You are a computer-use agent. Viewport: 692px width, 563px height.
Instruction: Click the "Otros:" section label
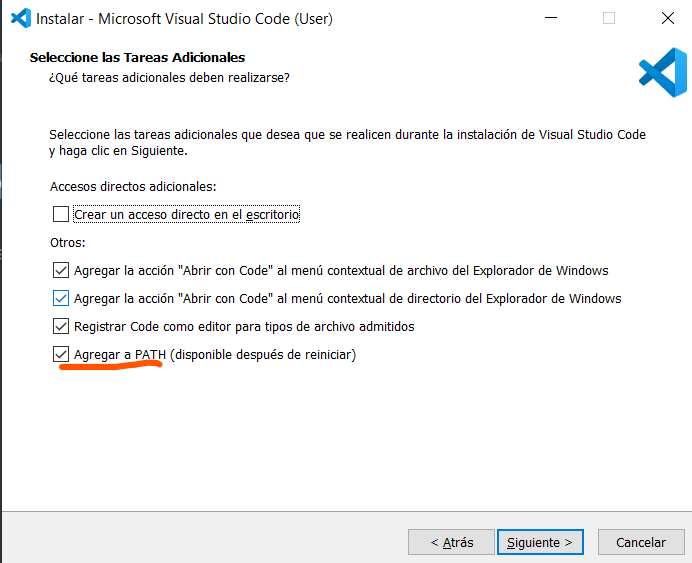pyautogui.click(x=68, y=242)
